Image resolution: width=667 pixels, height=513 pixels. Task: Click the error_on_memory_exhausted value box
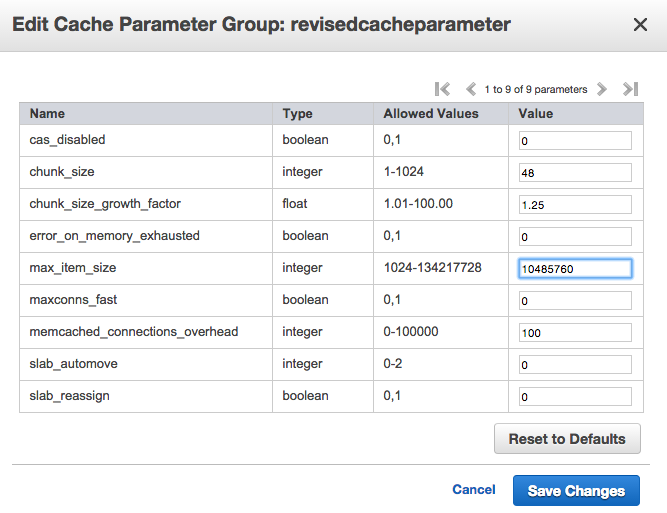tap(575, 237)
